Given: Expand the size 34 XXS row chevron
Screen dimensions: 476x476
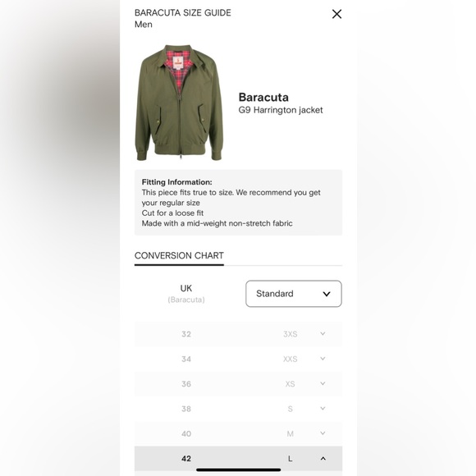Looking at the screenshot, I should click(323, 359).
